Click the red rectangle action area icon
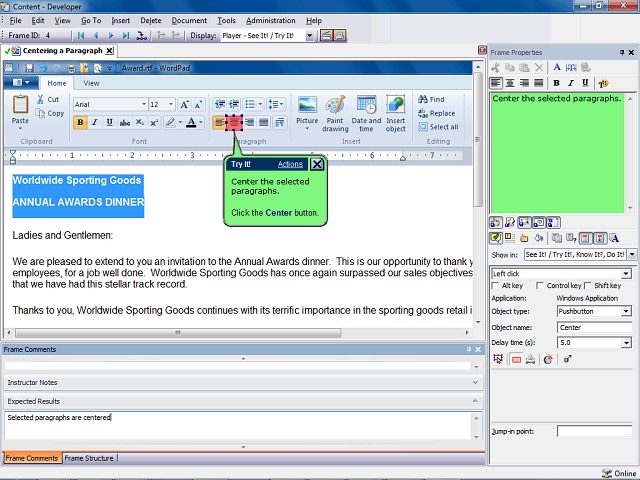Screen dimensions: 640x480 [x=516, y=359]
